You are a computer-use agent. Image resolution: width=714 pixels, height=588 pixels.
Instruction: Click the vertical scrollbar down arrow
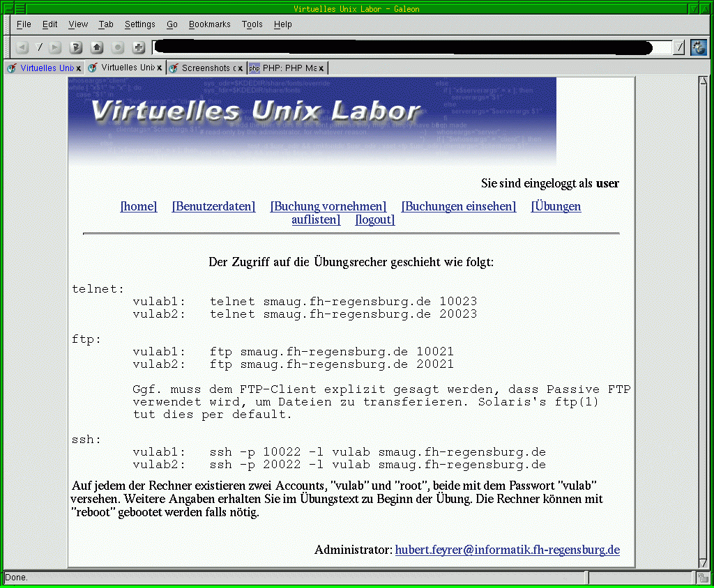[x=704, y=564]
